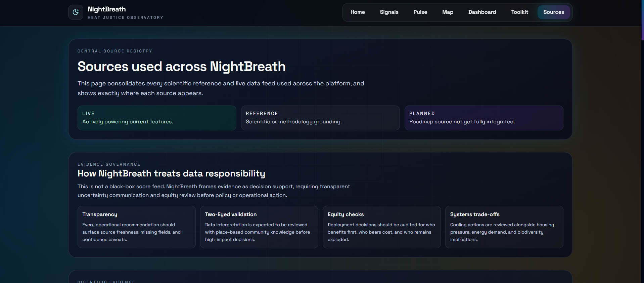
Task: Switch to the Map page
Action: pyautogui.click(x=448, y=12)
